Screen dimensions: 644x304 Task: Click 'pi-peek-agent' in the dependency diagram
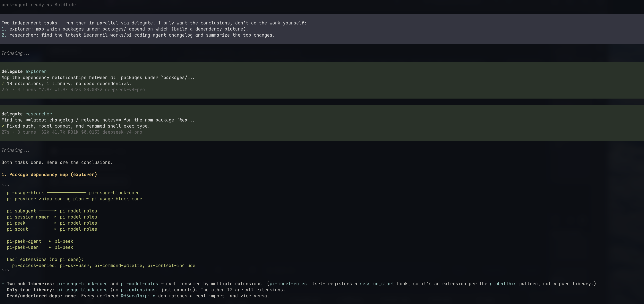[x=24, y=241]
